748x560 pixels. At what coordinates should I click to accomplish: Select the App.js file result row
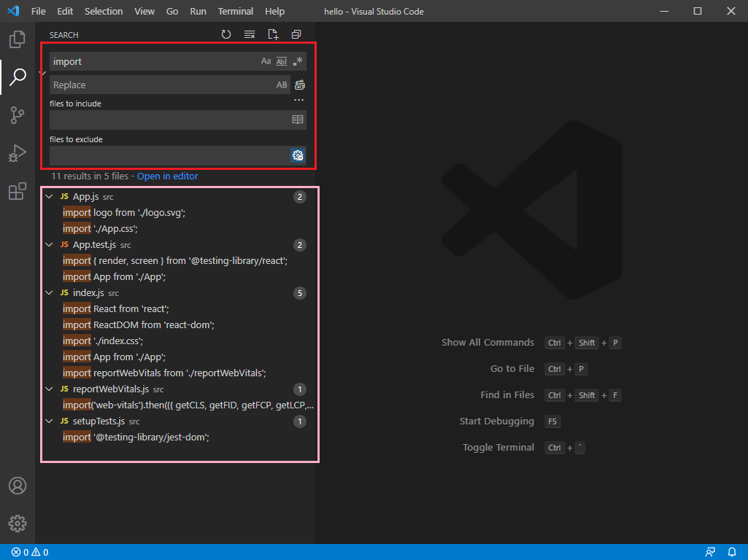(177, 196)
